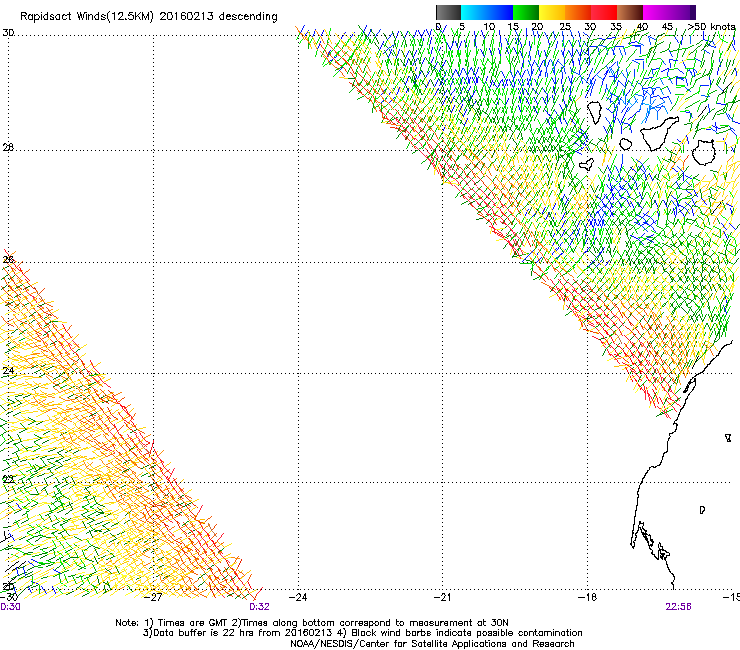Click the cyan-blue 5-15 knots legend segment
The height and width of the screenshot is (650, 740).
point(487,12)
